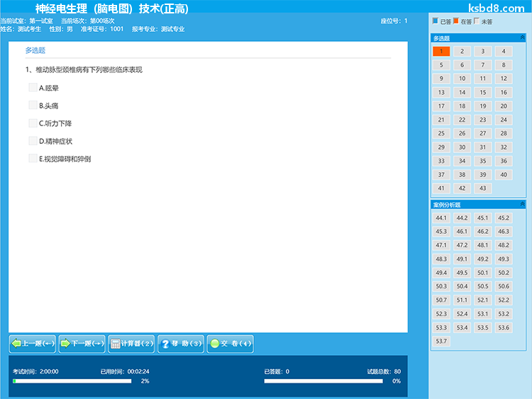Image resolution: width=532 pixels, height=399 pixels.
Task: Open case question 48.3
Action: (441, 259)
